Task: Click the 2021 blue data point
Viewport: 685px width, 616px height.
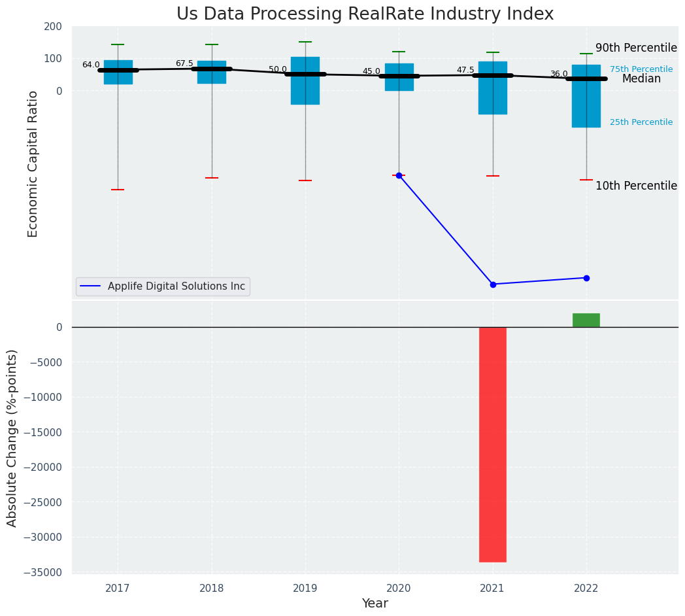Action: coord(493,284)
